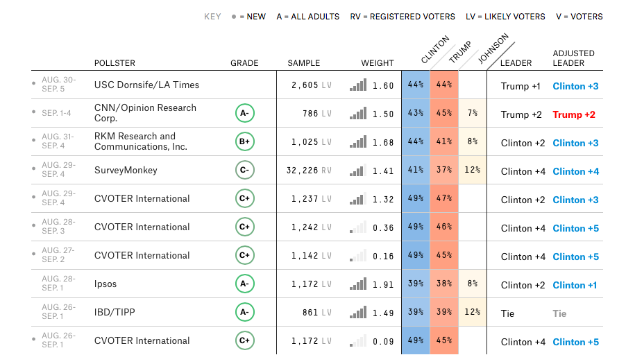
Task: Select the SAMPLE column header
Action: [304, 63]
